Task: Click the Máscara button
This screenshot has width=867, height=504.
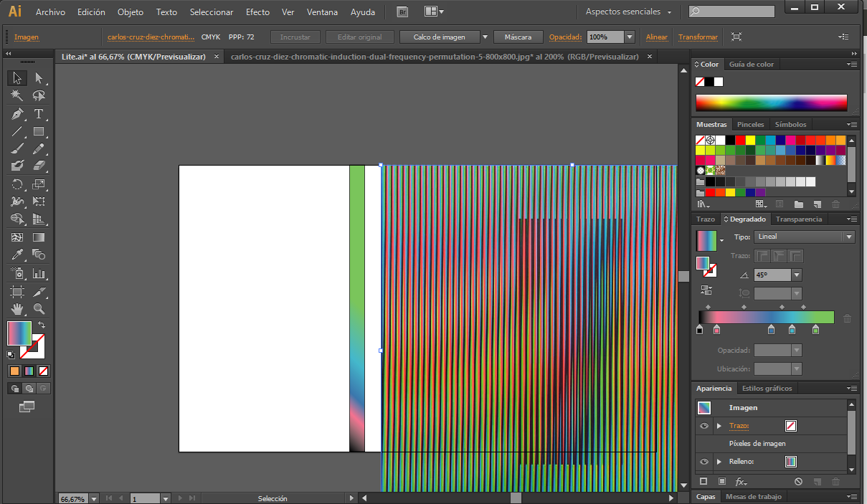Action: (518, 37)
